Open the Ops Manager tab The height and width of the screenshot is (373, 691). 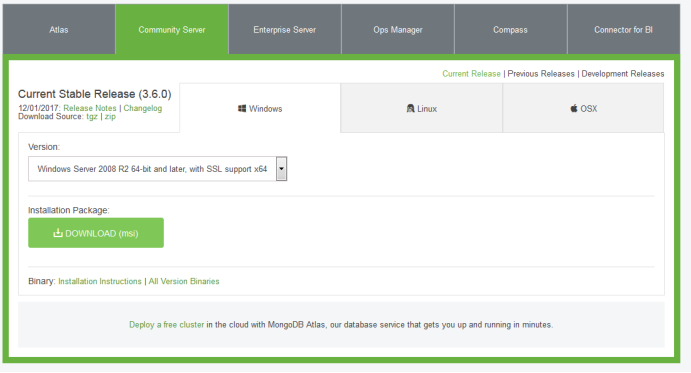click(x=398, y=30)
